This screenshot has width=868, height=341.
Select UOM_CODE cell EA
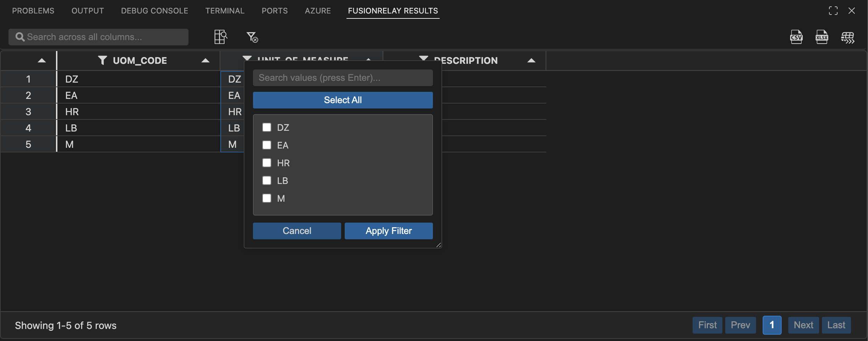[x=139, y=95]
